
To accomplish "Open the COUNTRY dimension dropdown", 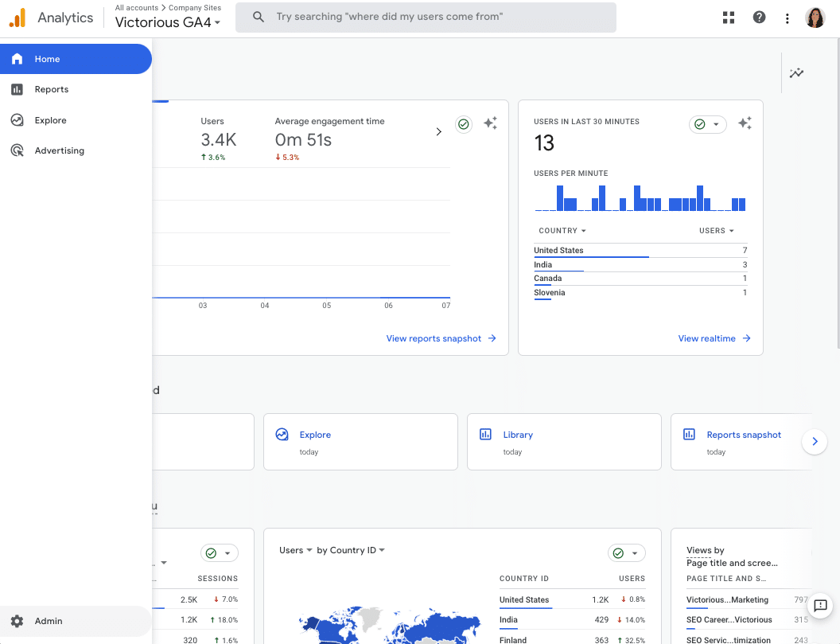I will coord(562,231).
